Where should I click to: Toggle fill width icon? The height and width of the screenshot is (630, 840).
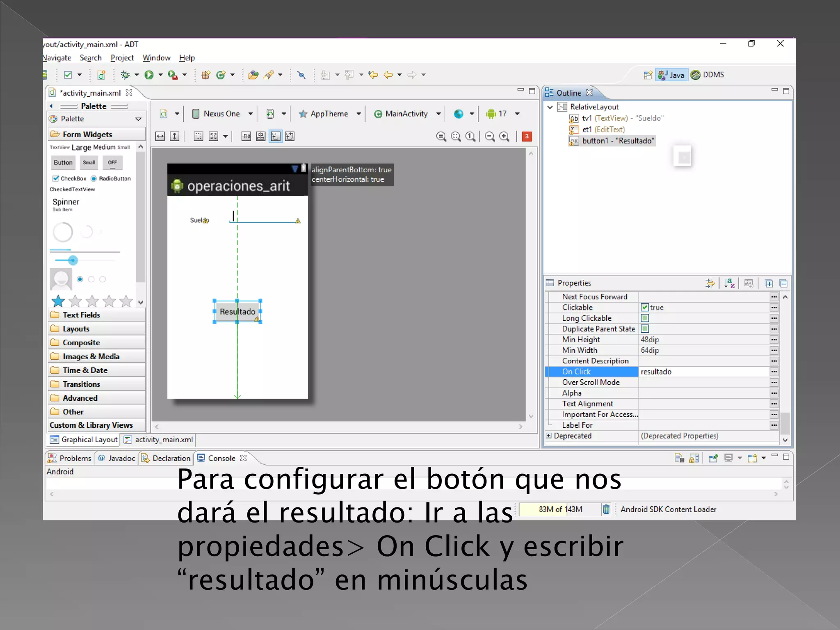coord(160,137)
